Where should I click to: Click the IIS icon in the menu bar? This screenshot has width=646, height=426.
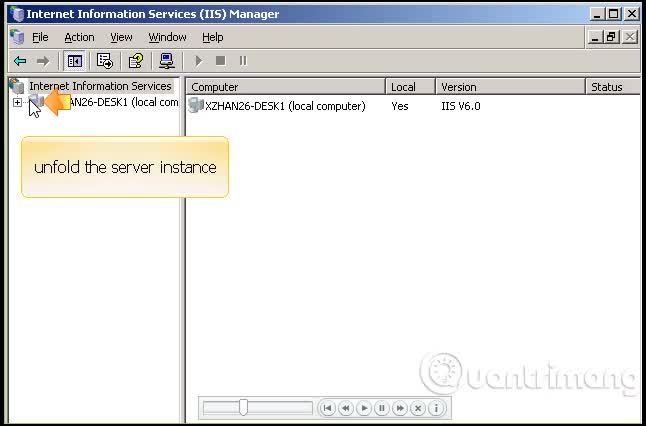tap(17, 37)
